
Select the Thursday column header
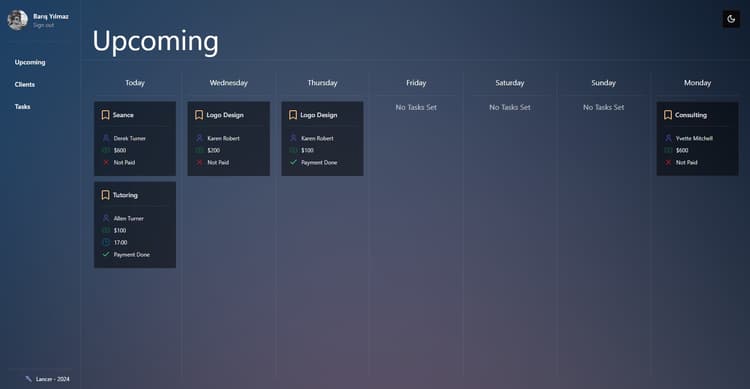(x=322, y=83)
